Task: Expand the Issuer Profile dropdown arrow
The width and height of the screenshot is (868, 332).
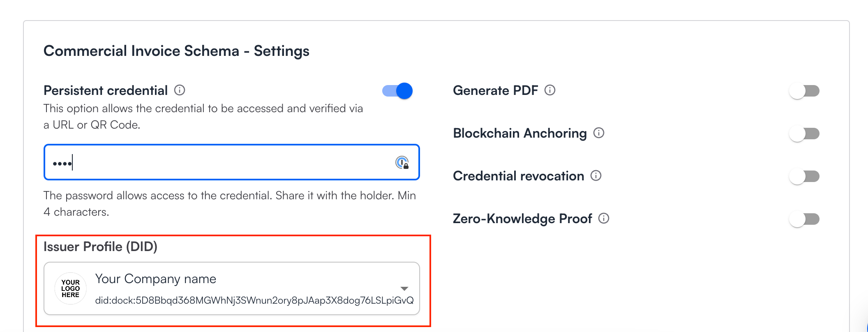Action: click(404, 288)
